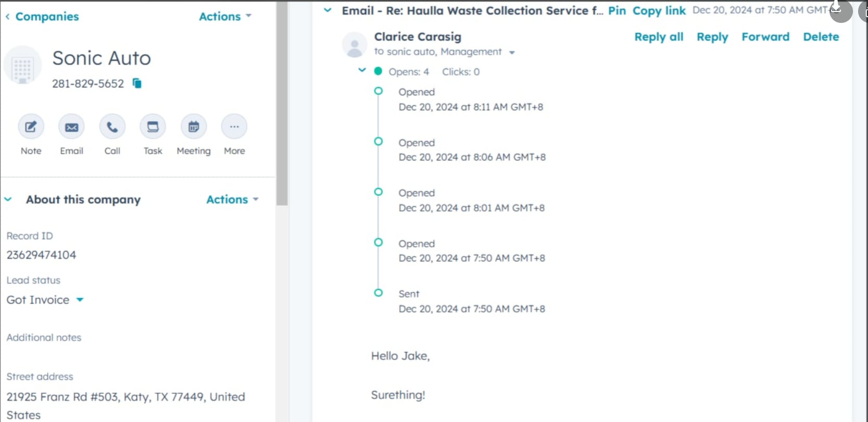The height and width of the screenshot is (422, 868).
Task: Expand the email recipients dropdown arrow
Action: [512, 52]
